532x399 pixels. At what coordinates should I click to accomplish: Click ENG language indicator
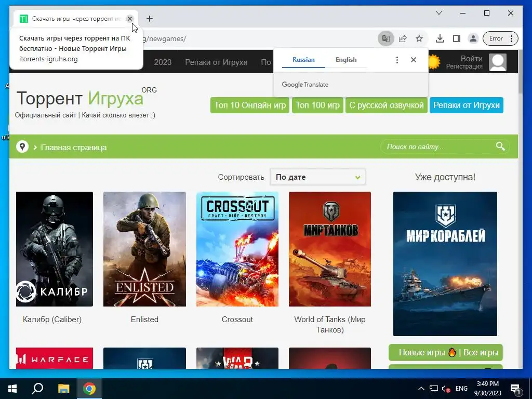coord(461,389)
